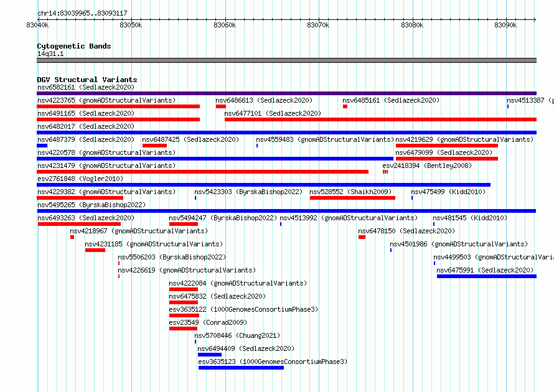Viewport: 554px width, 392px height.
Task: Click the nsv6479099 (Sedlazeck2020) label
Action: pos(444,152)
